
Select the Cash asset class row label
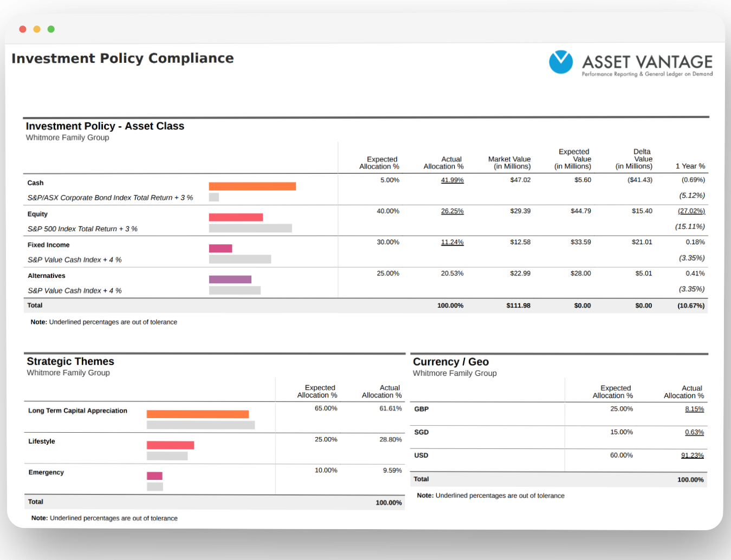click(x=35, y=183)
